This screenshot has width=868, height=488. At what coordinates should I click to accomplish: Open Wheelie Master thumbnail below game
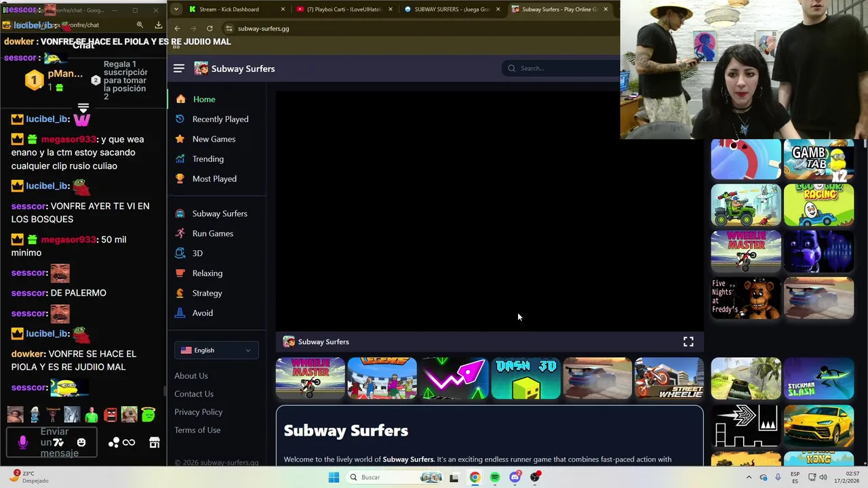pos(310,378)
